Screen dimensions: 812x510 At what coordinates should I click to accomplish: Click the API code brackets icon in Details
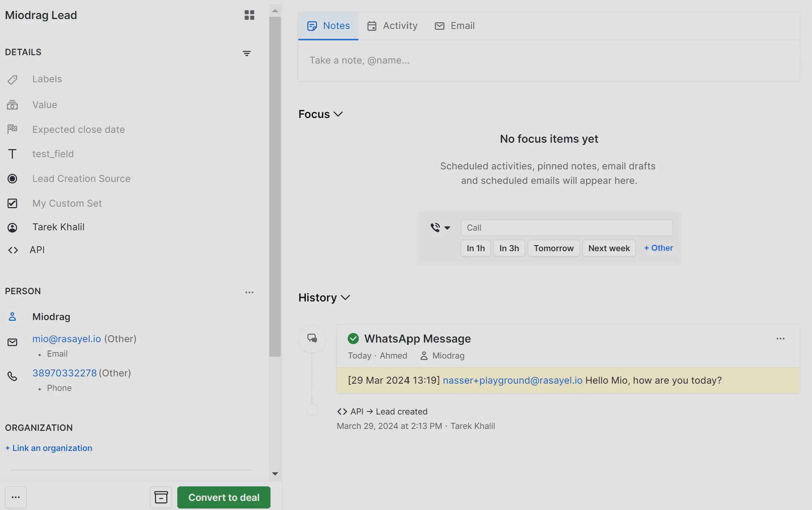pyautogui.click(x=13, y=250)
